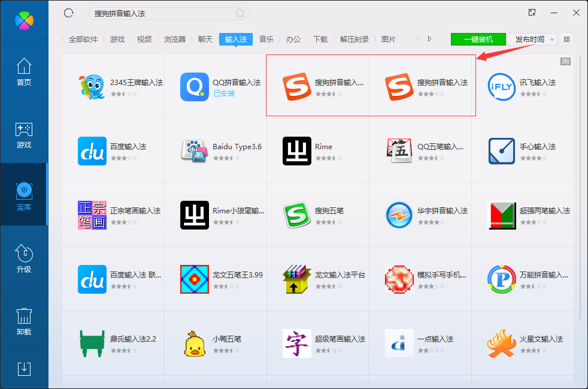Viewport: 588px width, 389px height.
Task: Select the 下载 category tab
Action: 320,39
